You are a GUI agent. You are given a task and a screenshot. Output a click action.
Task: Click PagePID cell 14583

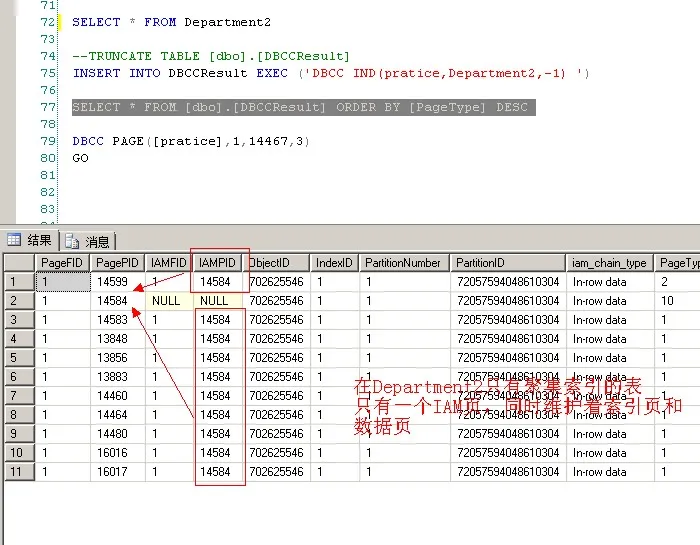[117, 320]
